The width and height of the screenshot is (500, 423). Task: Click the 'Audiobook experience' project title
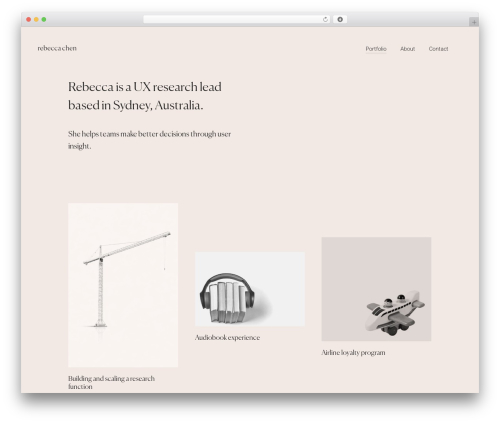(227, 338)
